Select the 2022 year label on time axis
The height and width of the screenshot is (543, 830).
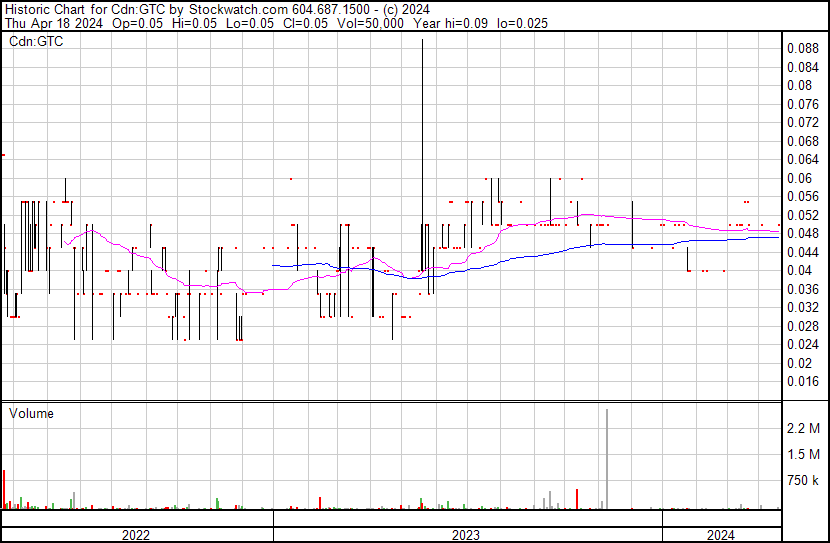[x=136, y=535]
